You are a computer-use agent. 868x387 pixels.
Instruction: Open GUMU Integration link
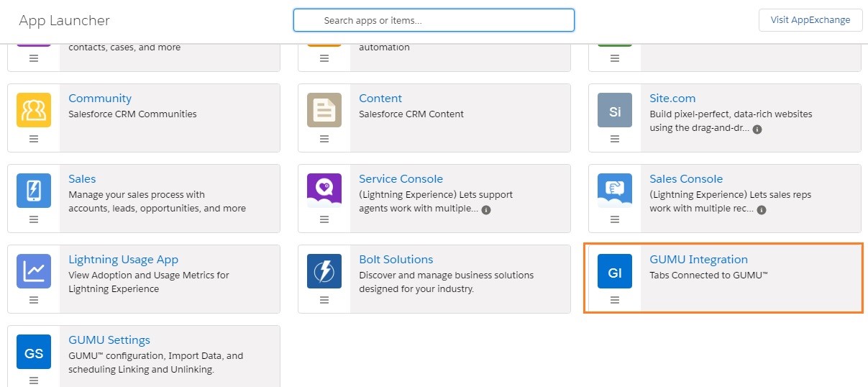coord(698,260)
